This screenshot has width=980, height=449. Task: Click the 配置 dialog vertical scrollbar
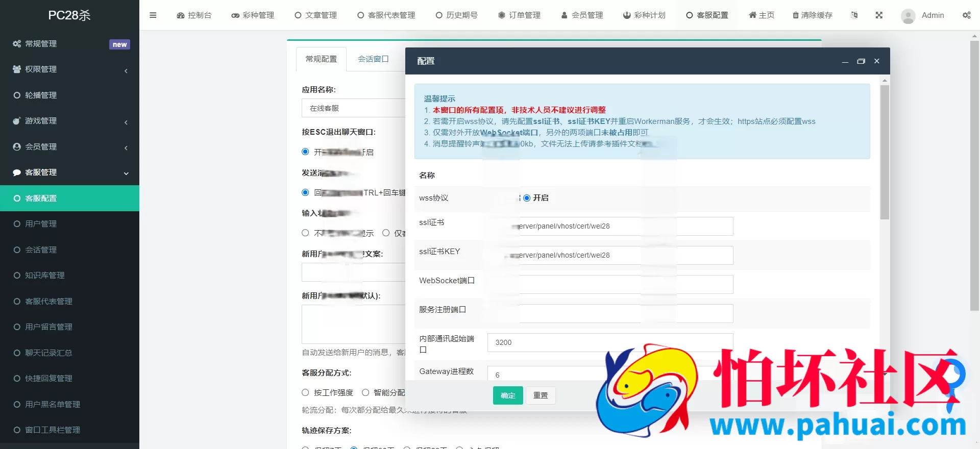click(885, 153)
